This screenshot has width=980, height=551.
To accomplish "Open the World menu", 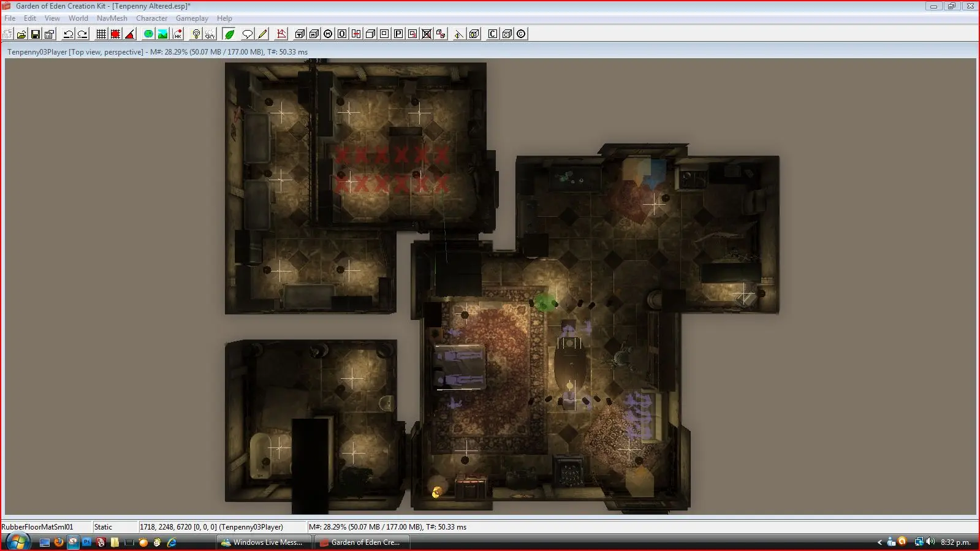I will (x=78, y=18).
